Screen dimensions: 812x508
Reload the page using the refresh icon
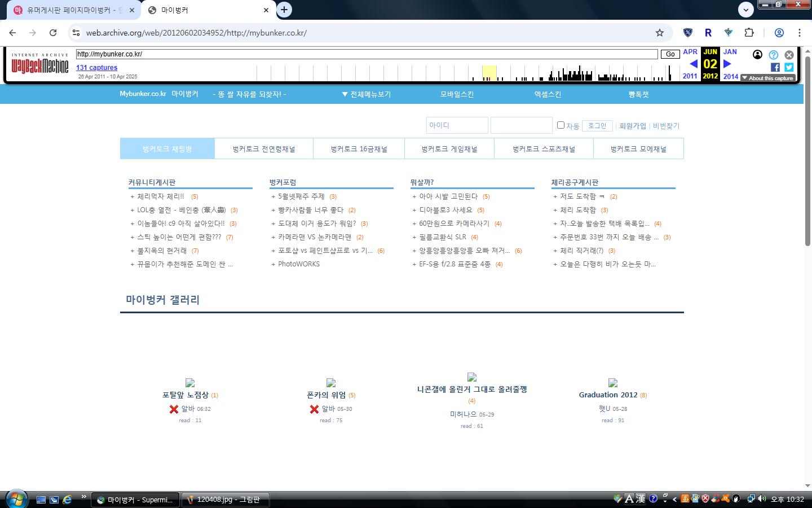[53, 33]
